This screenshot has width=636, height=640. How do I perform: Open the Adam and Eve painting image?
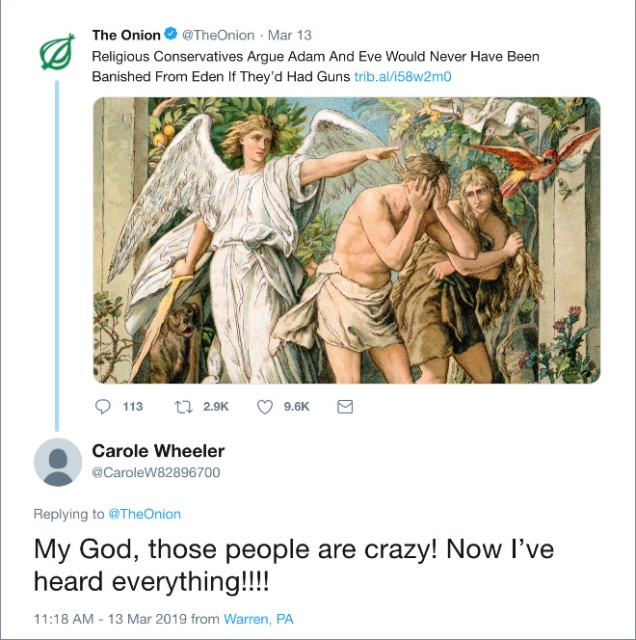click(x=347, y=240)
